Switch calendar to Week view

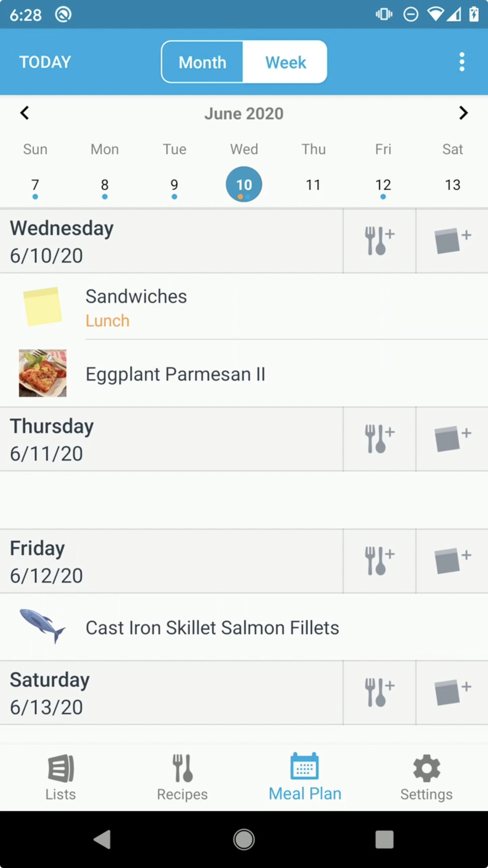(x=285, y=62)
